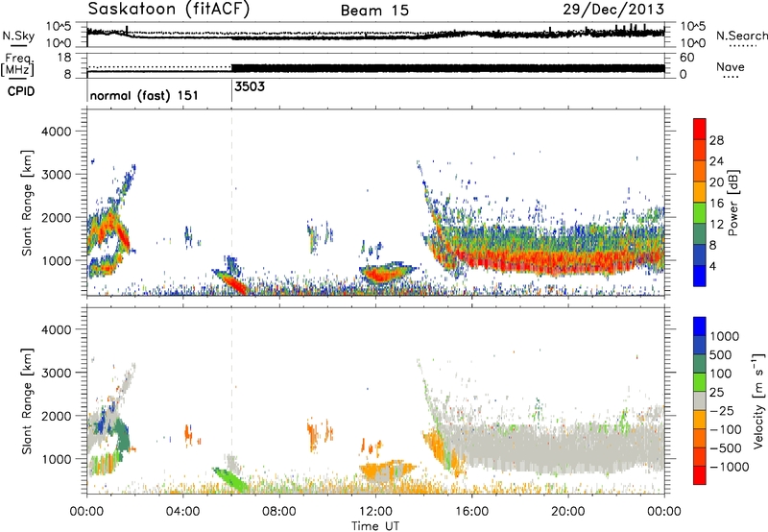This screenshot has height=532, width=768.
Task: Select the 'normal (fast) 151' CPID text
Action: [144, 95]
